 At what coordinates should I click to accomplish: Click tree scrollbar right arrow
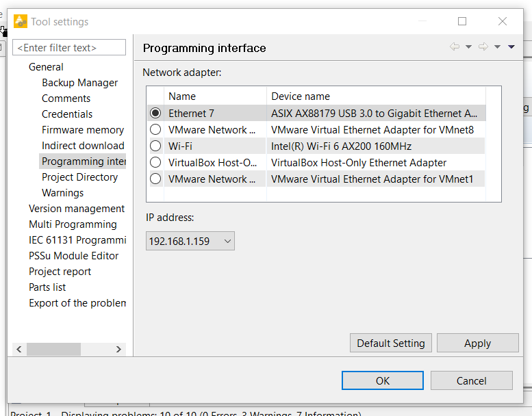pos(118,349)
